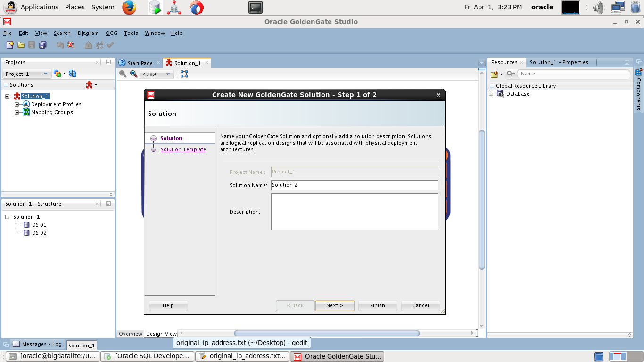The height and width of the screenshot is (362, 644).
Task: Click the DS 02 database icon in Structure
Action: pos(26,233)
